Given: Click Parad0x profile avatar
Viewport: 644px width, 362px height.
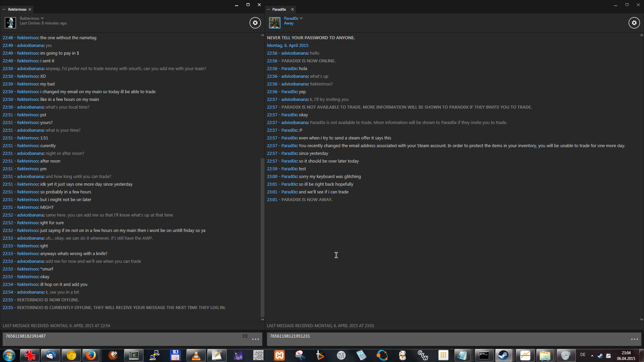Looking at the screenshot, I should pos(274,22).
